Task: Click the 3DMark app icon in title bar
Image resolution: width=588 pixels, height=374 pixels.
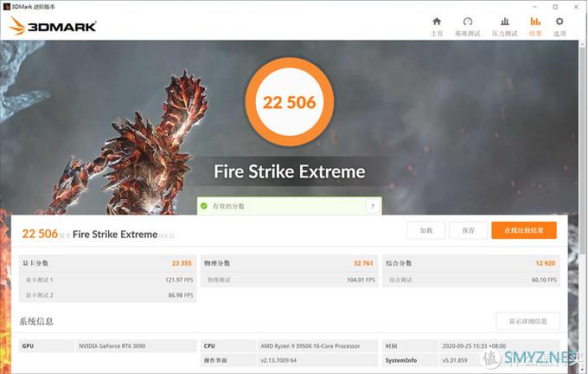Action: [x=6, y=6]
